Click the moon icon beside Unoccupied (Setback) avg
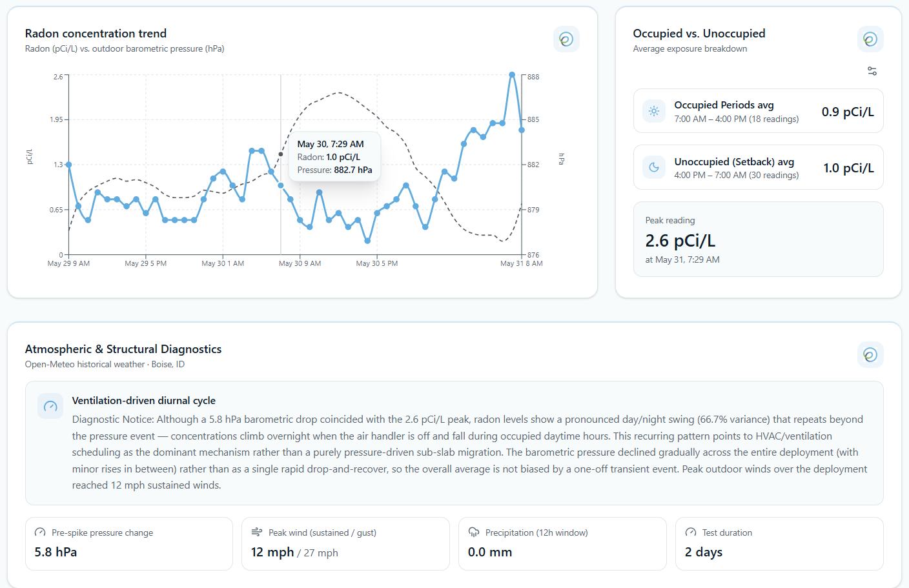The height and width of the screenshot is (588, 909). click(x=654, y=168)
